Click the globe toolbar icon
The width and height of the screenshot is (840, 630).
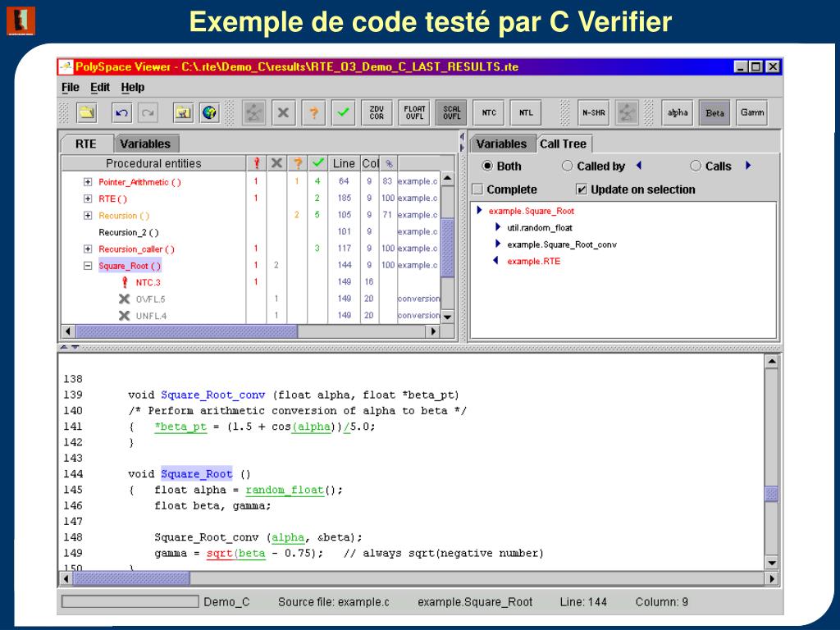pyautogui.click(x=209, y=112)
